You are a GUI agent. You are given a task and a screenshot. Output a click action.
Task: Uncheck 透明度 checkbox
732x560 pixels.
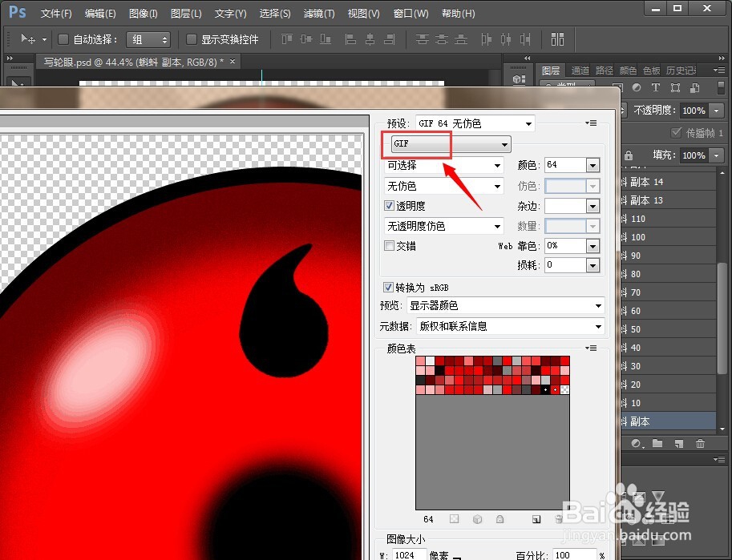(389, 205)
